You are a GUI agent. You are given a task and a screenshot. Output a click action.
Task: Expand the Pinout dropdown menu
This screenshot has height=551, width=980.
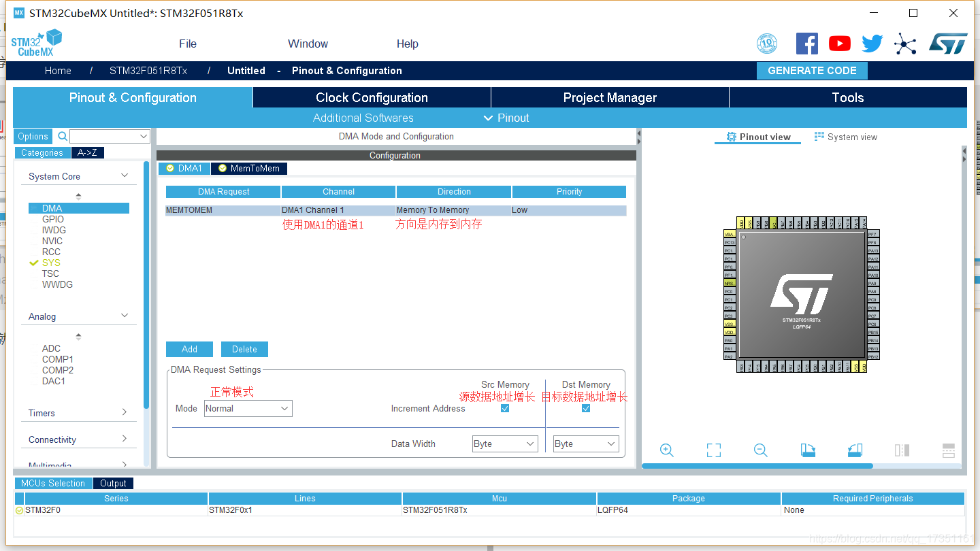506,118
